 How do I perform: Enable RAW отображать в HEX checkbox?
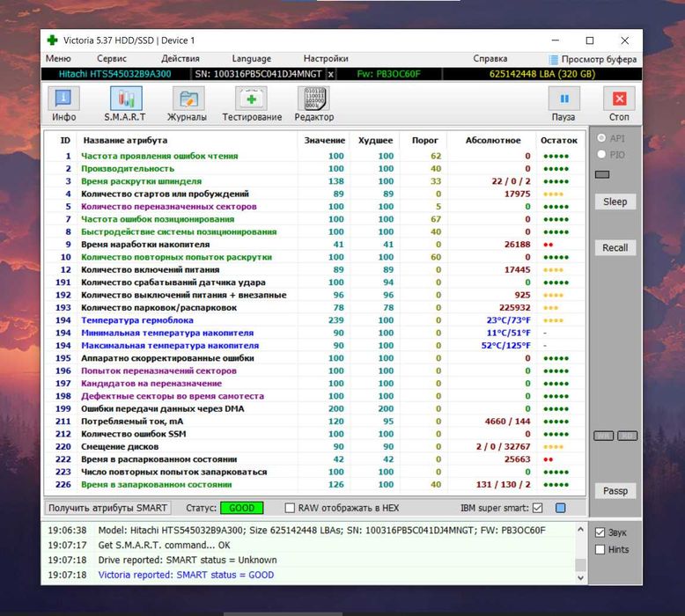[289, 508]
